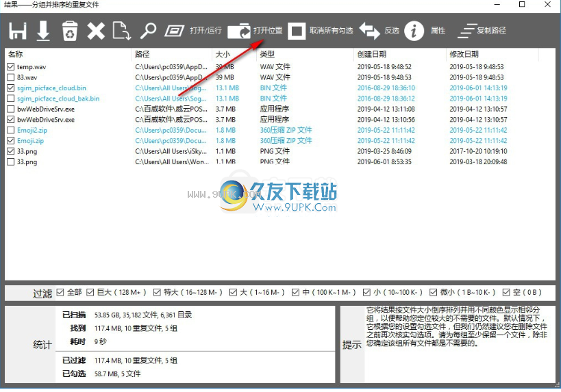Toggle the 小 (10~100 K-) filter checkbox

366,292
